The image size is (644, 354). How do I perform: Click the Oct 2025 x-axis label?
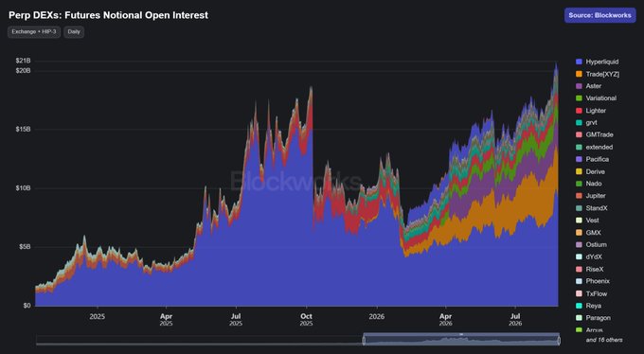(307, 320)
